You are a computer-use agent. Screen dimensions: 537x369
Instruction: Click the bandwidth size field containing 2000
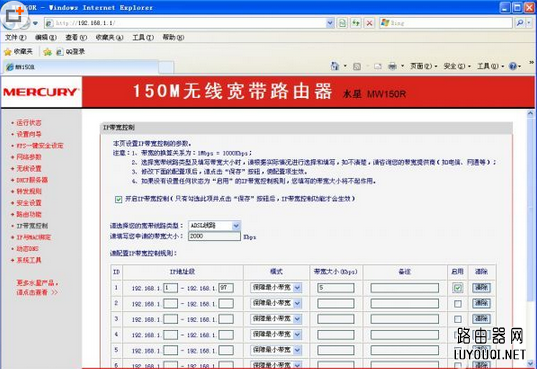coord(214,236)
